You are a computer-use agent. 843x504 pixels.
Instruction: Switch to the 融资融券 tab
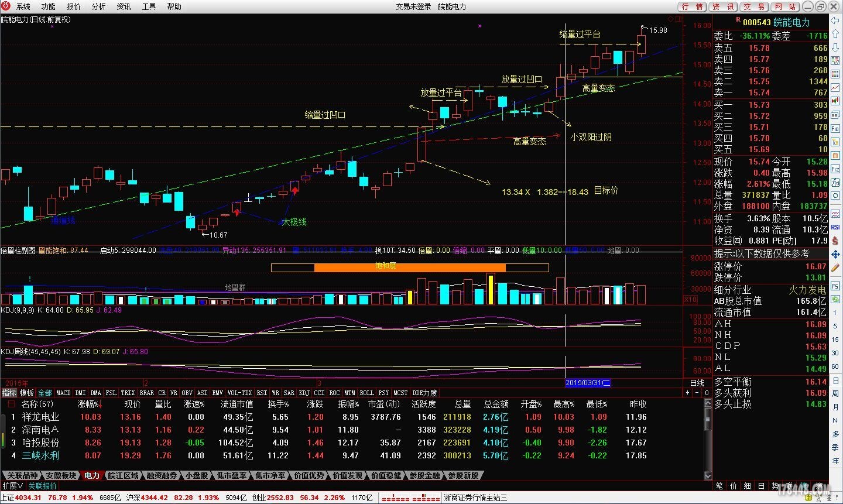coord(162,475)
